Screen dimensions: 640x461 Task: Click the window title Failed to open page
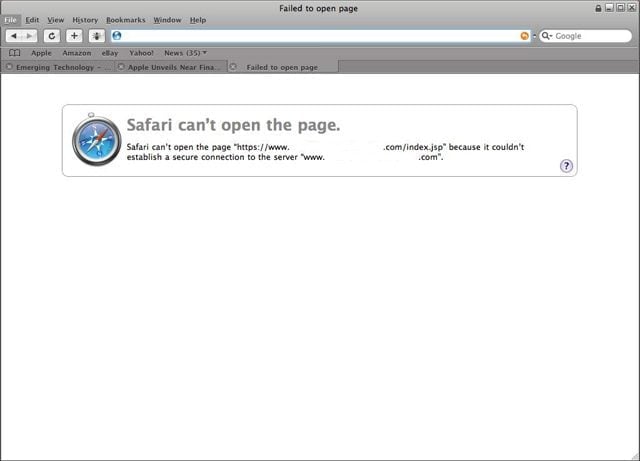coord(318,8)
